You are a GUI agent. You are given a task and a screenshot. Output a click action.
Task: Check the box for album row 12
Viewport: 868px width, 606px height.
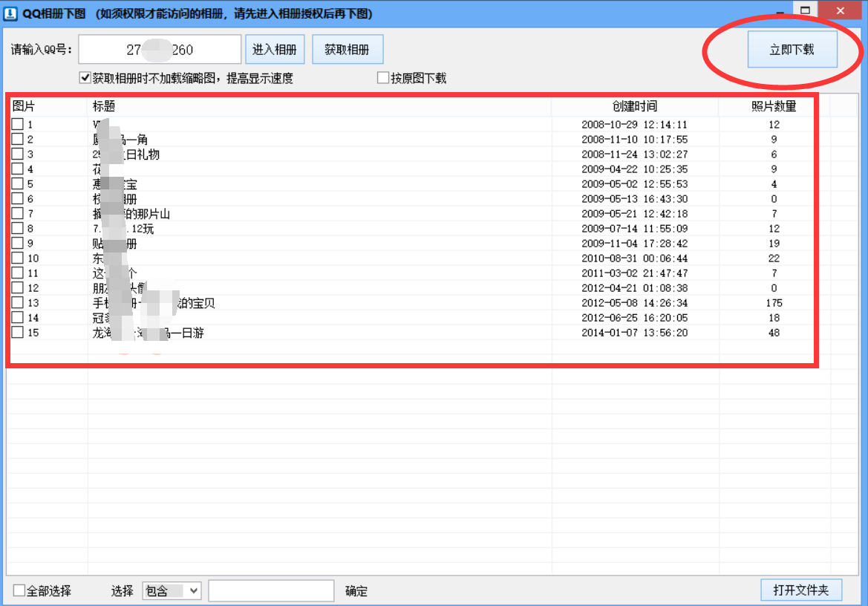[x=18, y=288]
